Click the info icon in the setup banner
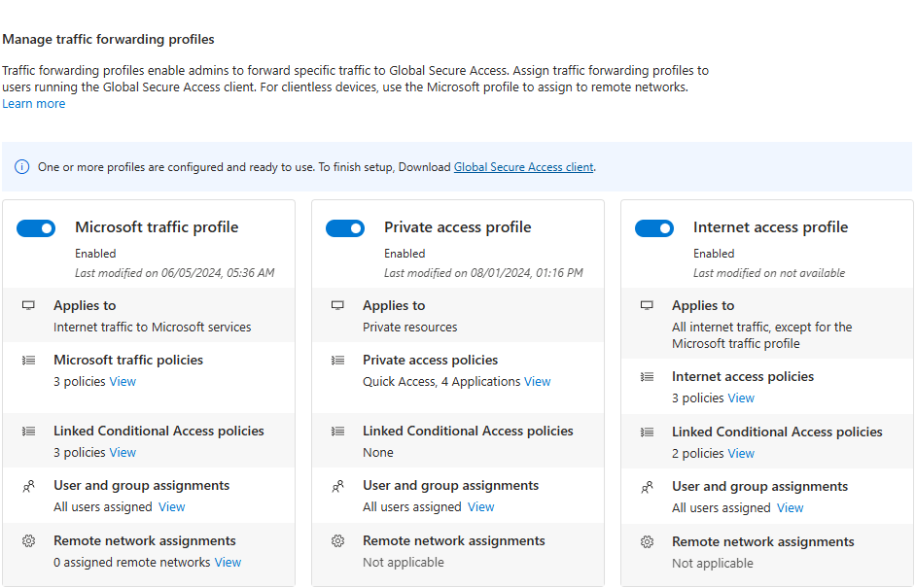915x588 pixels. coord(21,167)
